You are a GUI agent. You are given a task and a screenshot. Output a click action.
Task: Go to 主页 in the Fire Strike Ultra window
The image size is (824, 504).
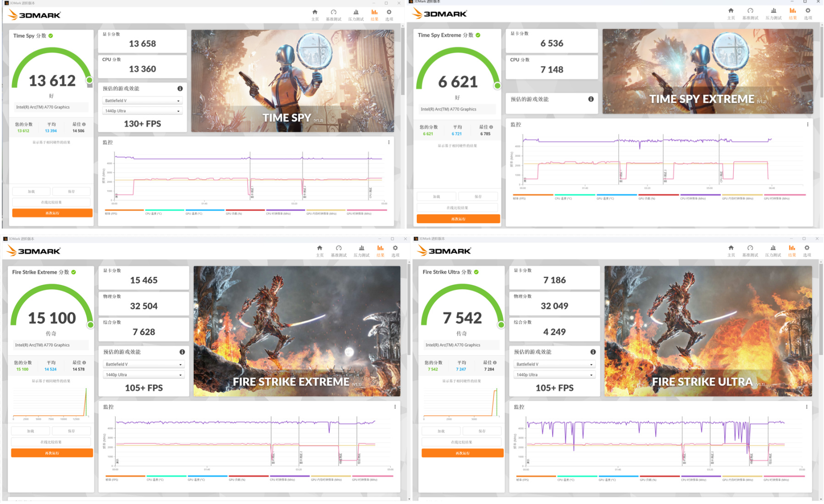pos(731,251)
